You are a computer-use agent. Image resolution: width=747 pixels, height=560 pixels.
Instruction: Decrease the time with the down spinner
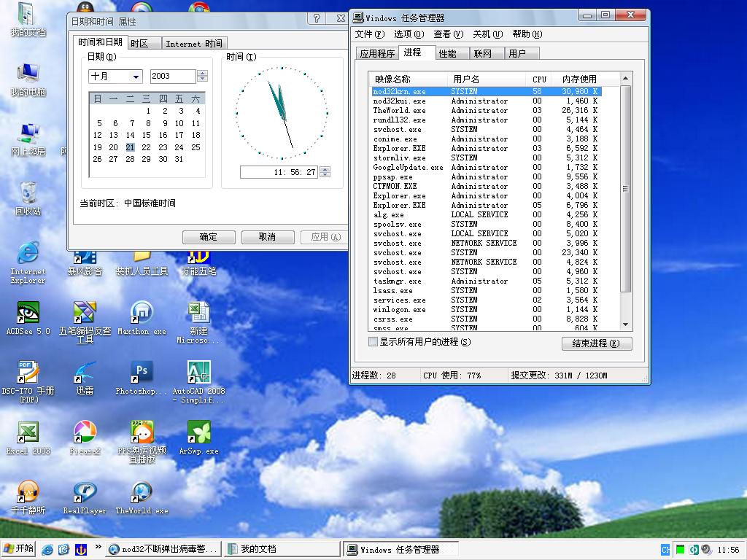click(x=325, y=175)
